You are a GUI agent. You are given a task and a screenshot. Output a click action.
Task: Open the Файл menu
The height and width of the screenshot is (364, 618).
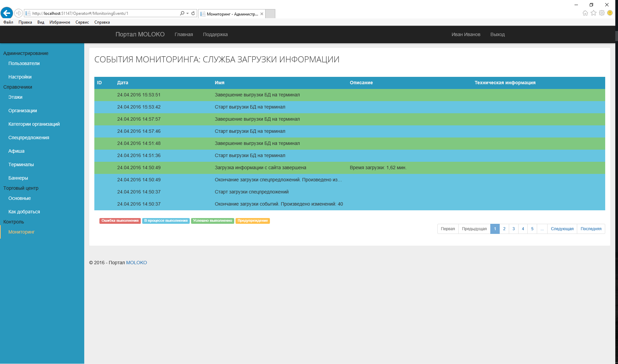coord(8,22)
